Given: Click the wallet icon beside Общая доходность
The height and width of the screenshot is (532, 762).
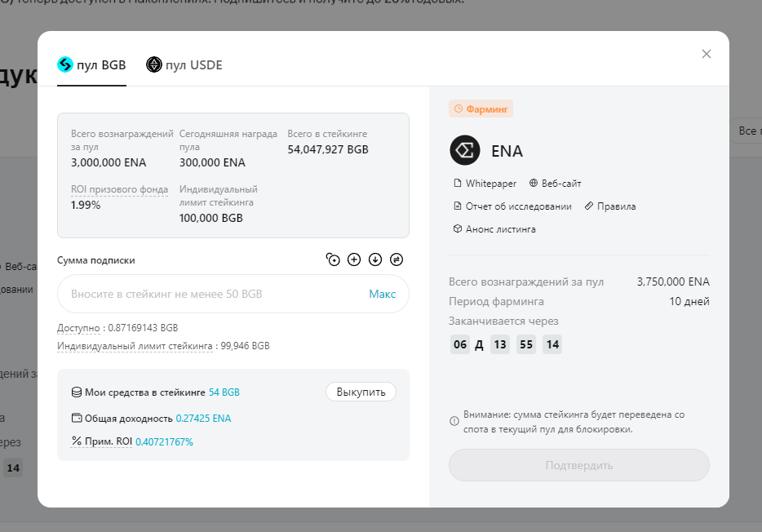Looking at the screenshot, I should click(77, 418).
